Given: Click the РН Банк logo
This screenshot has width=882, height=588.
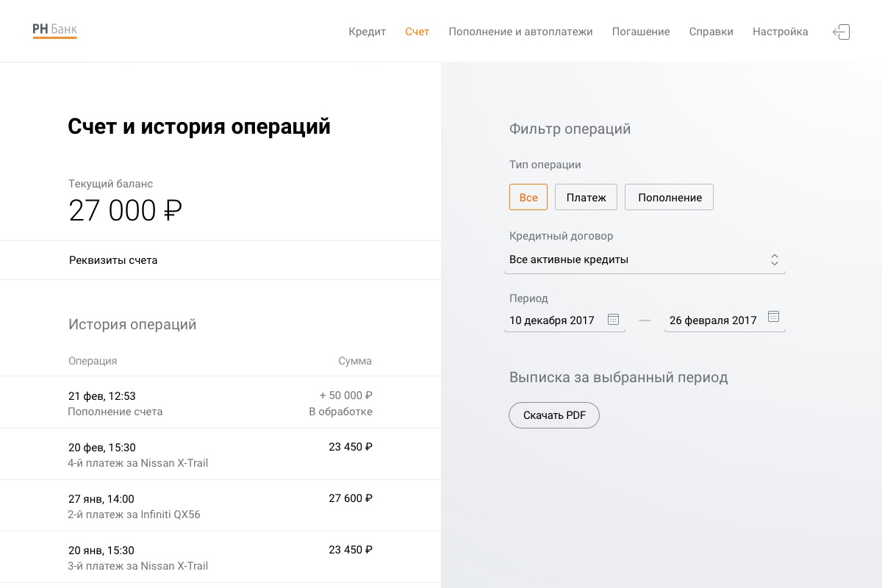Looking at the screenshot, I should point(54,30).
